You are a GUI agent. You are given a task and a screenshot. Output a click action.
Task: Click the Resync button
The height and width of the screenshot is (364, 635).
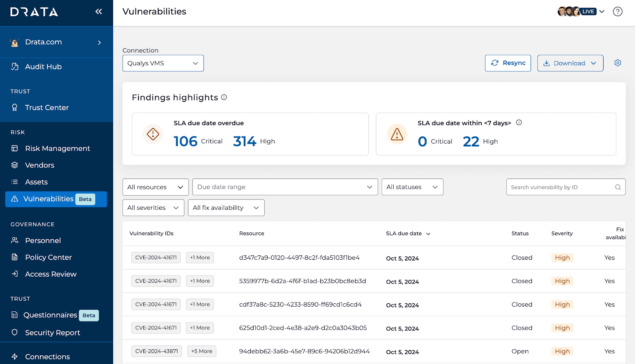point(508,63)
